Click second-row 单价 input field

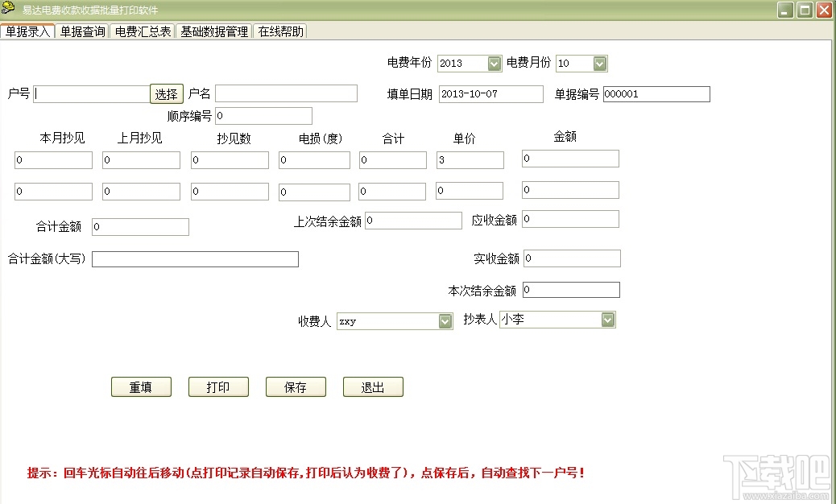[470, 190]
